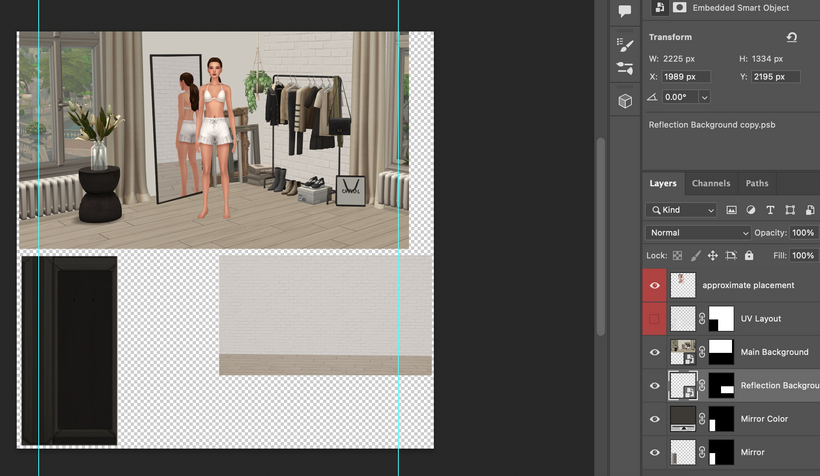Click the Mirror layer mask thumbnail

(x=722, y=452)
